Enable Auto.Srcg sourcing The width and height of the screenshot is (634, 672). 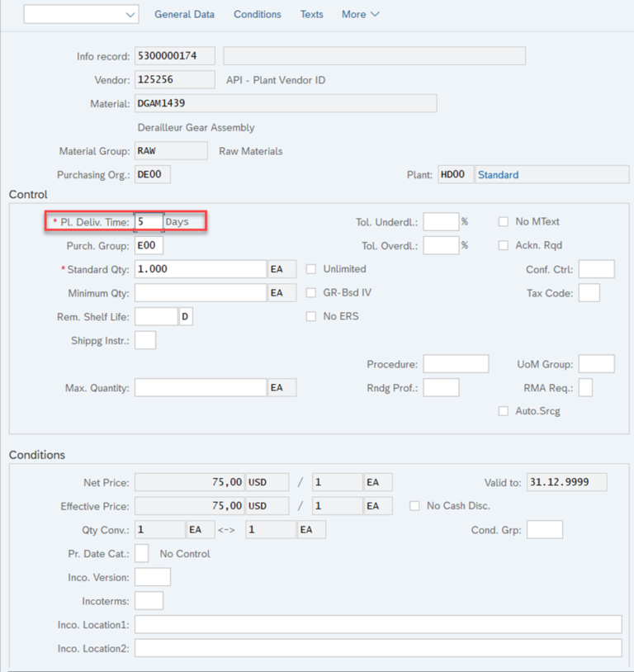coord(504,410)
